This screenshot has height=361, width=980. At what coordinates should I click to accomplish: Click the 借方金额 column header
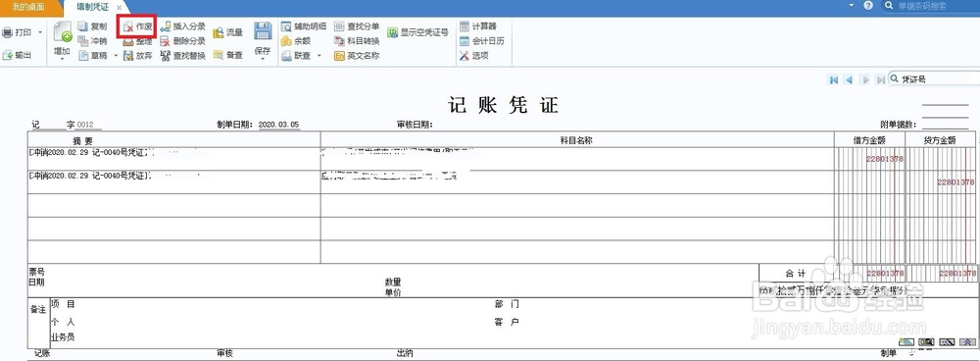(869, 141)
